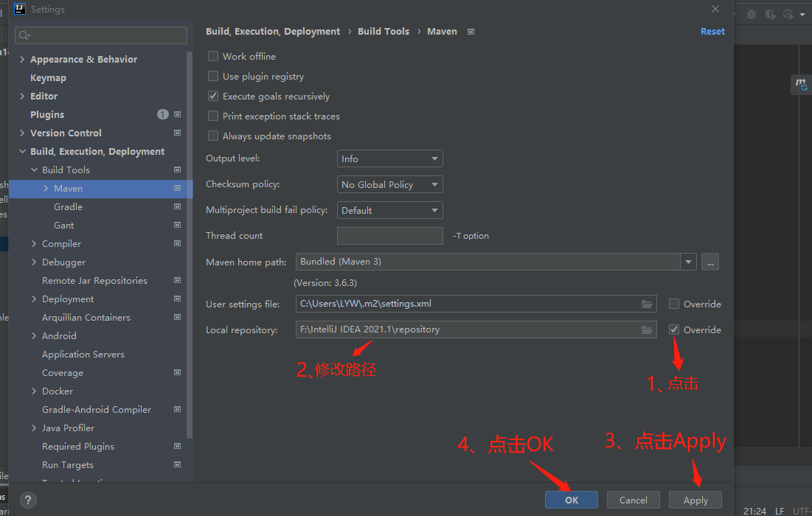Viewport: 812px width, 516px height.
Task: Collapse Build, Execution, Deployment section
Action: tap(21, 152)
